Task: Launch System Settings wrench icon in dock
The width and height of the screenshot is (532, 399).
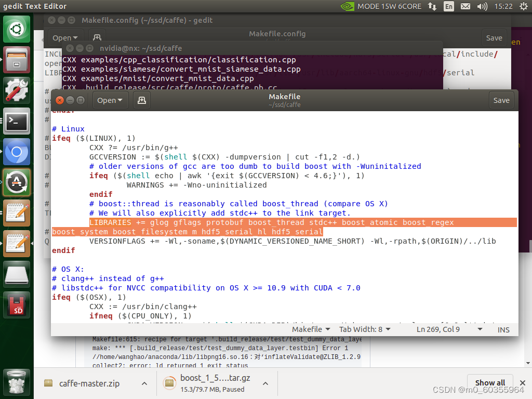Action: (17, 90)
